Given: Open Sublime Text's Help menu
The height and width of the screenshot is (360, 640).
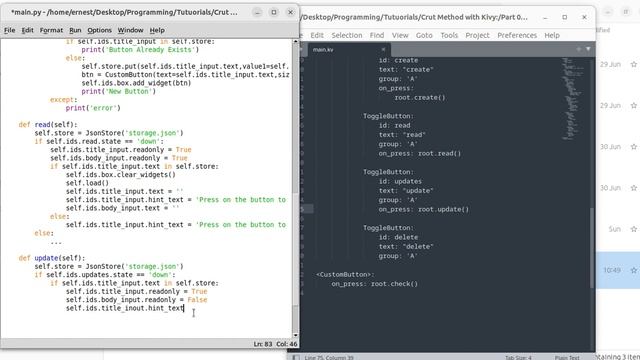Looking at the screenshot, I should [x=552, y=36].
